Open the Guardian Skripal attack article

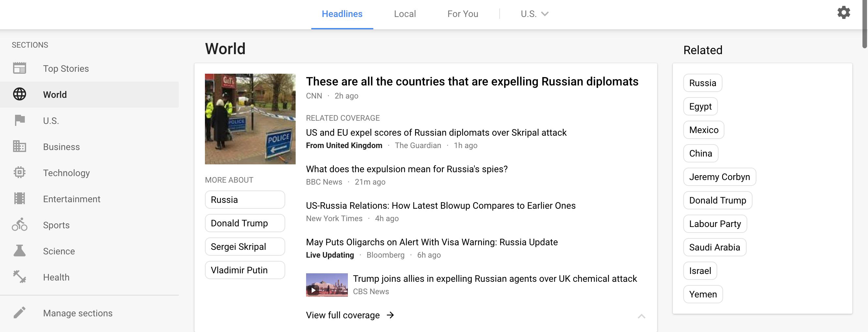[436, 133]
